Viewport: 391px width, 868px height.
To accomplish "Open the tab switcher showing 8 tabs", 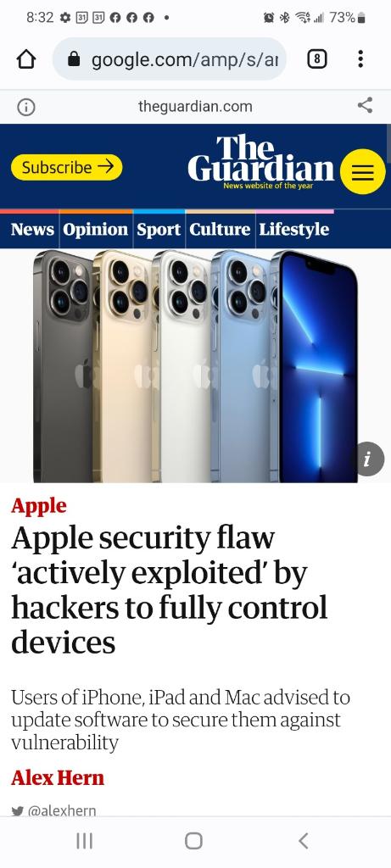I will (317, 58).
